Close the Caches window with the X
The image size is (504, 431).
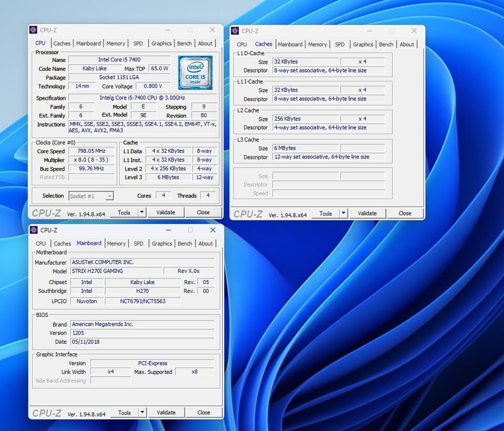[x=414, y=31]
